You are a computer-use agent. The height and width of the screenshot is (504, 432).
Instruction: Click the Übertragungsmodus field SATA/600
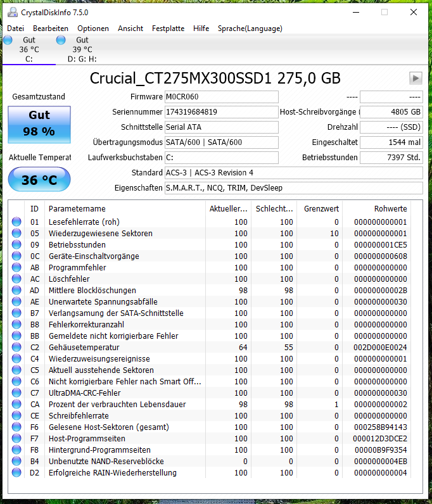coord(222,142)
